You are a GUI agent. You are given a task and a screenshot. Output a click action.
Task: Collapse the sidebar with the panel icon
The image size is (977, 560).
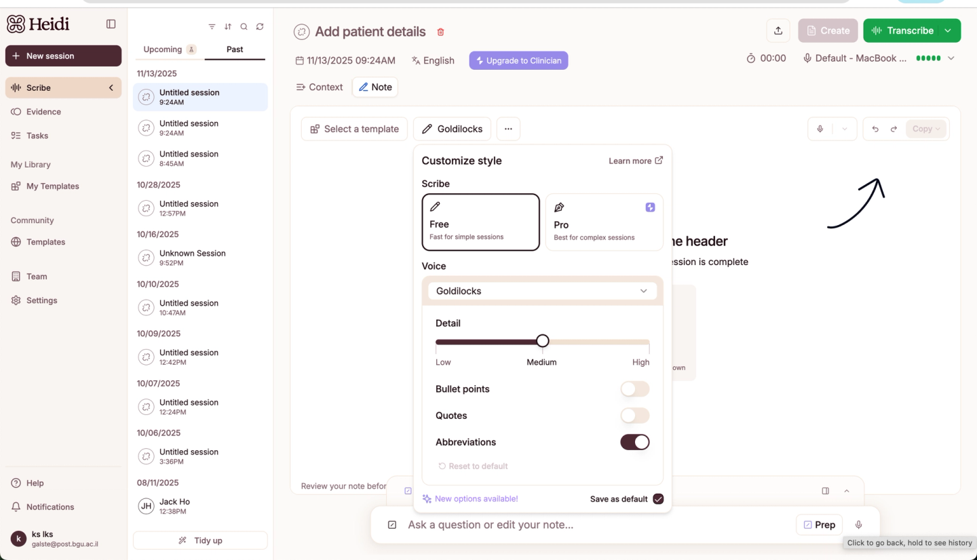point(111,24)
